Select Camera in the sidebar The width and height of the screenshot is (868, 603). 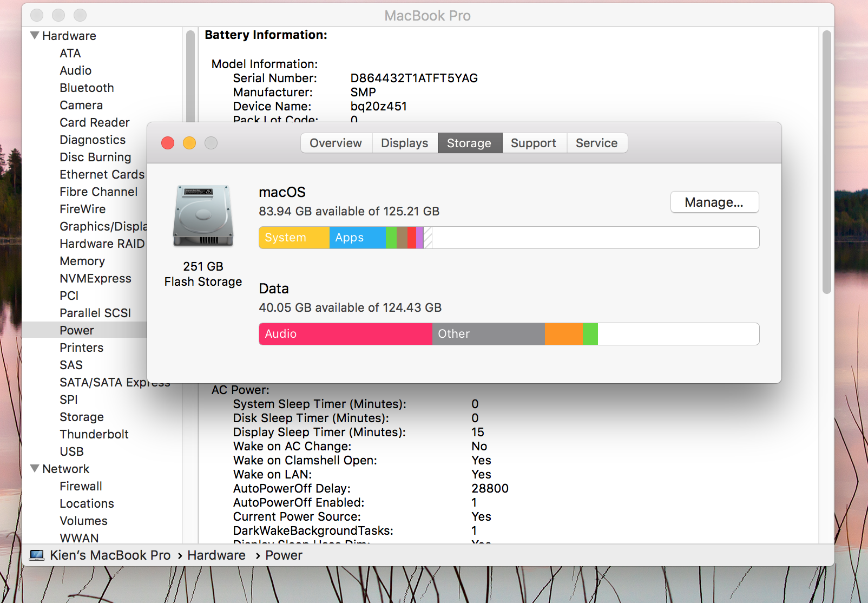click(x=81, y=105)
